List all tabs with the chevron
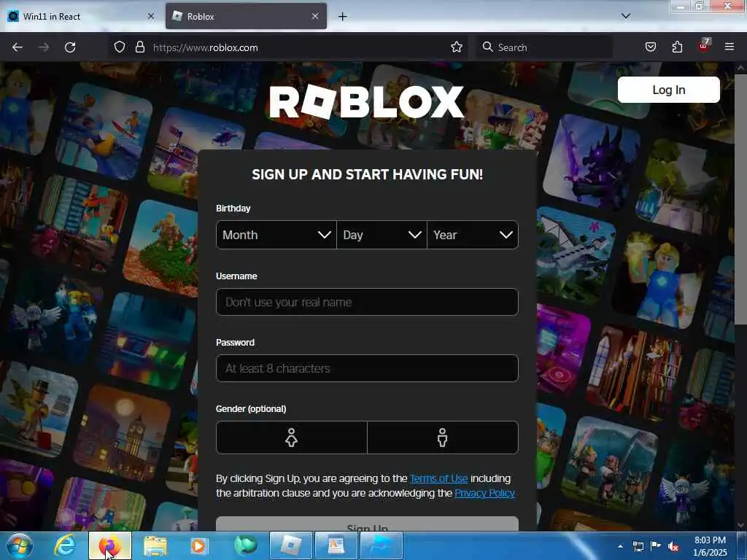Viewport: 747px width, 560px height. 625,16
